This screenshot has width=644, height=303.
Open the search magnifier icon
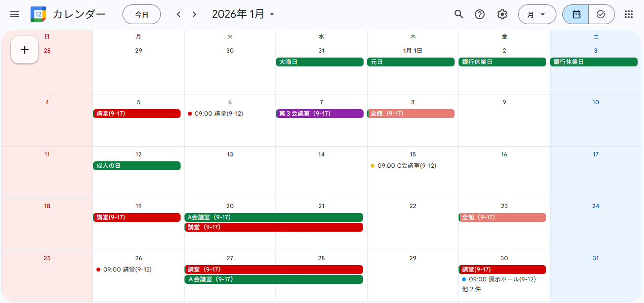pyautogui.click(x=459, y=14)
